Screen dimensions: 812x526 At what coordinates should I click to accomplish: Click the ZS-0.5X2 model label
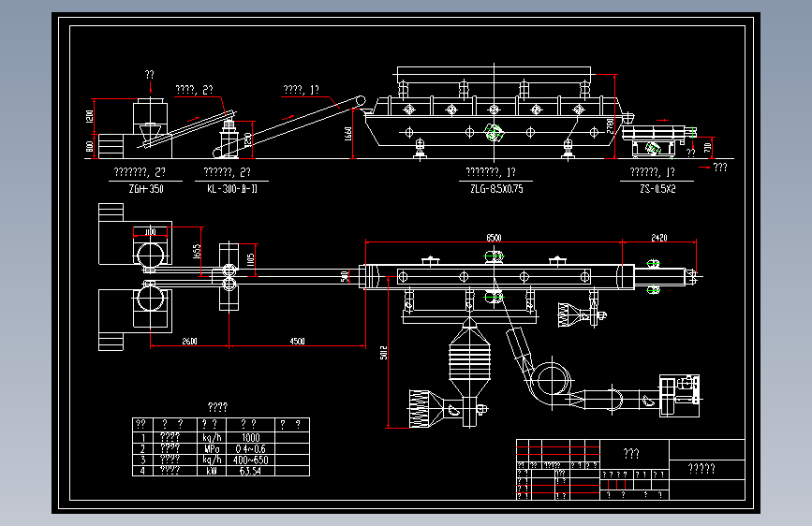tap(657, 189)
